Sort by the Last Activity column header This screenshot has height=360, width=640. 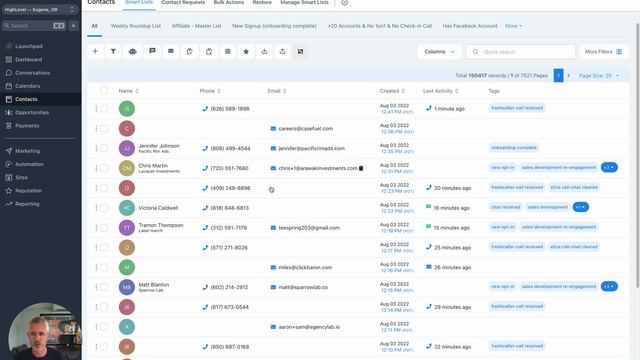[x=441, y=91]
